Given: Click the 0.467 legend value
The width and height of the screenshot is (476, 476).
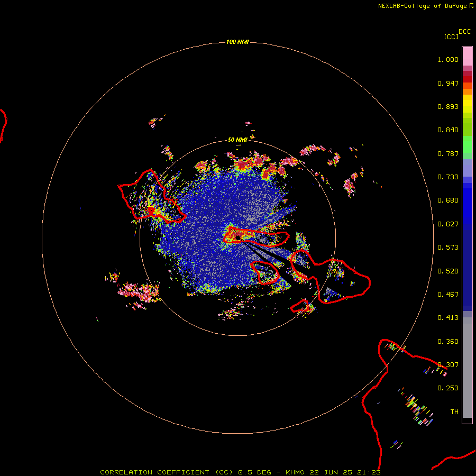Looking at the screenshot, I should (448, 295).
